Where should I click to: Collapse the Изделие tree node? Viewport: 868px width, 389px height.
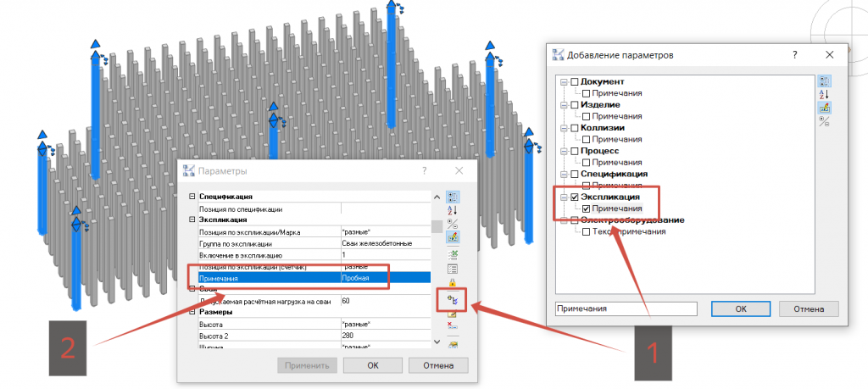pyautogui.click(x=564, y=104)
